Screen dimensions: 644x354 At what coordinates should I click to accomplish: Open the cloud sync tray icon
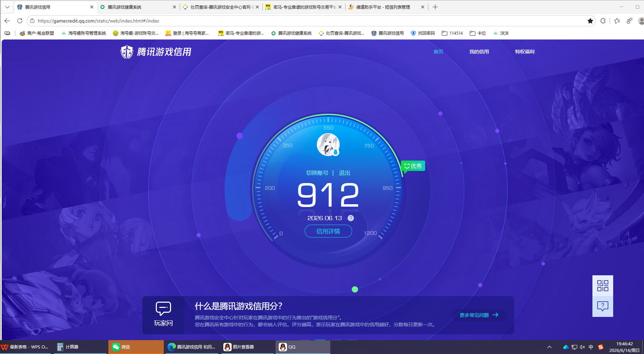(x=566, y=347)
